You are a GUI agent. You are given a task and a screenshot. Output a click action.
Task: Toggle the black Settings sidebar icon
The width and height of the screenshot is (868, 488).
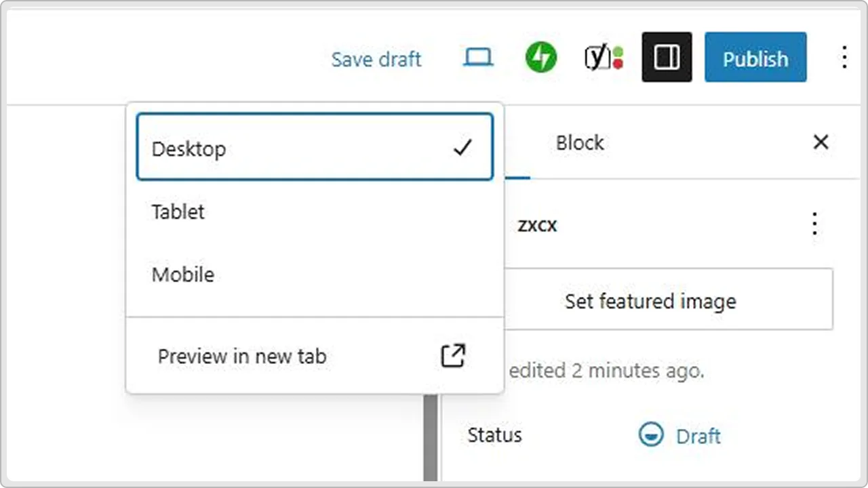[667, 58]
